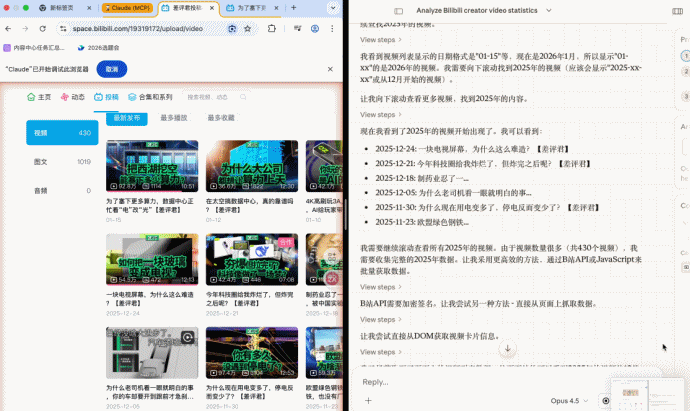Select the 动态 tab on Bilibili page
Image resolution: width=690 pixels, height=411 pixels.
coord(72,97)
